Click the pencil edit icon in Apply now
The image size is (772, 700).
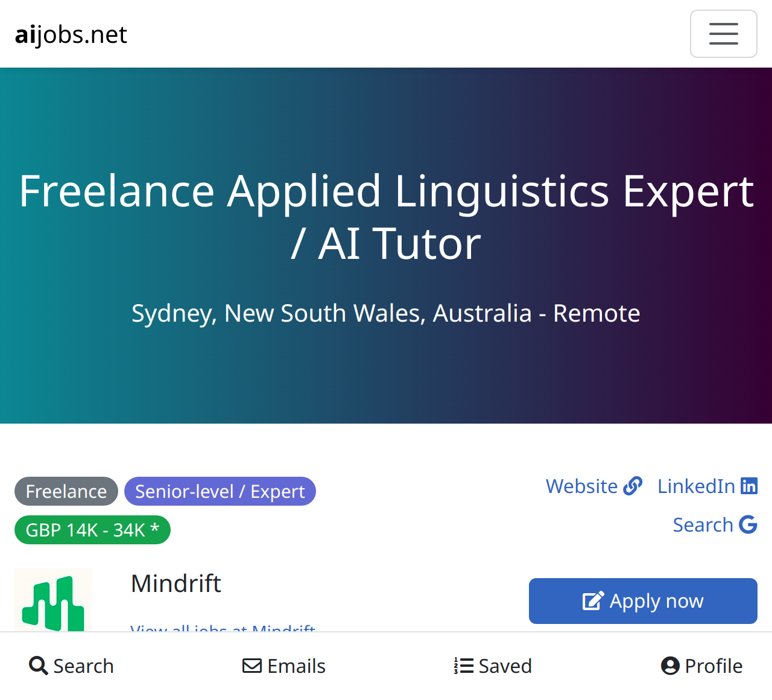(593, 601)
